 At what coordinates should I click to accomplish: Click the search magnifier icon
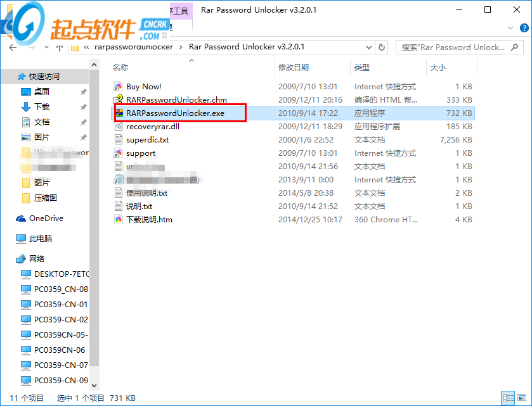point(514,47)
